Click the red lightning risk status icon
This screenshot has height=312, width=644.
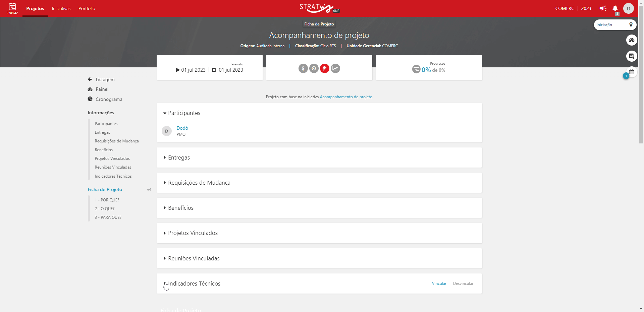[324, 68]
